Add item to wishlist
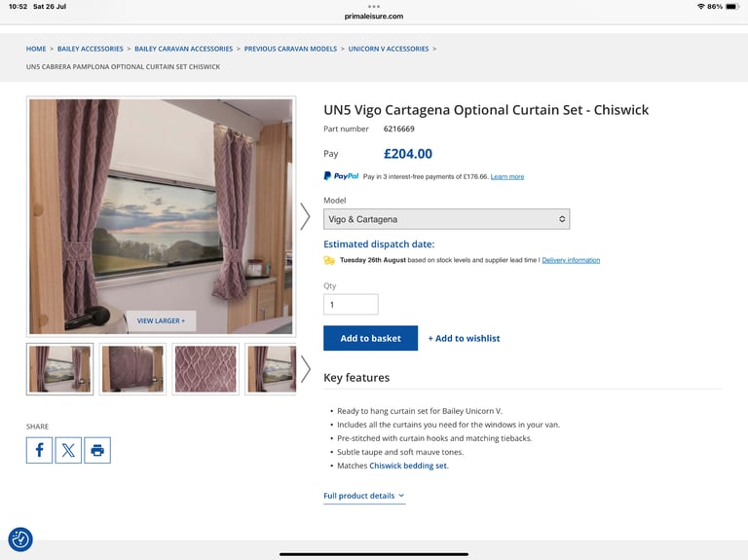The width and height of the screenshot is (748, 560). click(464, 338)
